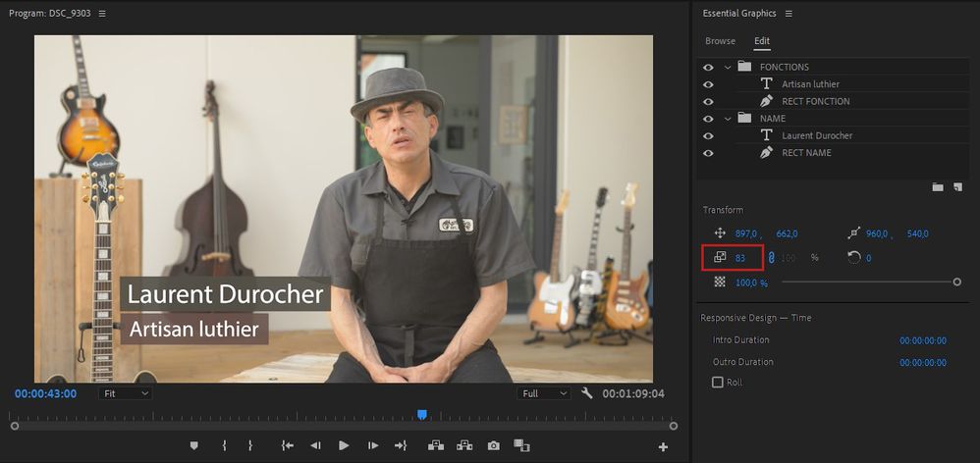
Task: Click the opacity slider handle
Action: pos(956,283)
